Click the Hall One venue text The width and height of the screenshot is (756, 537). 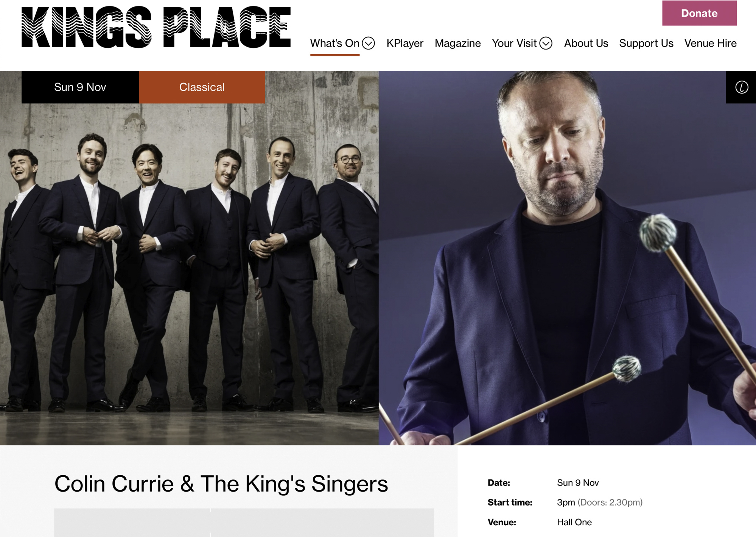[574, 522]
